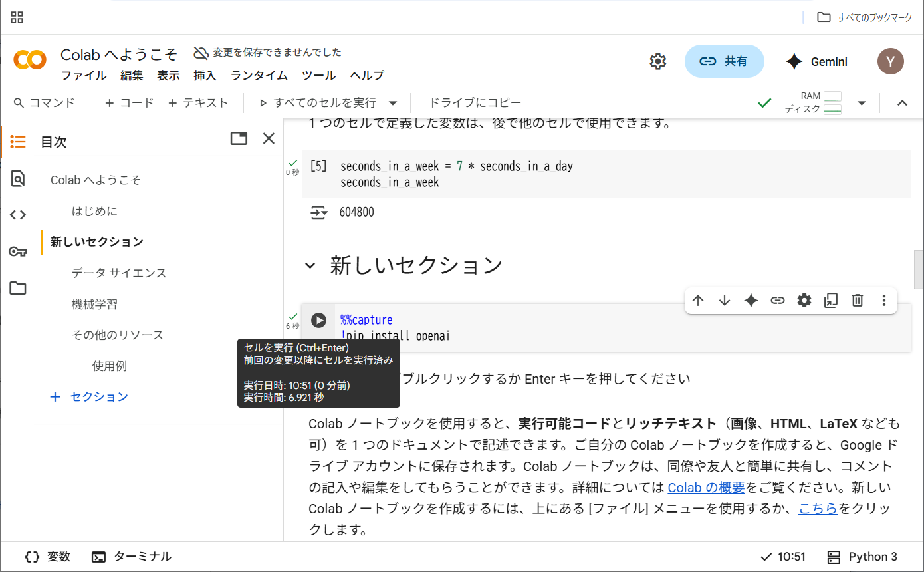Collapse the 新しいセクション section heading
This screenshot has width=924, height=572.
pos(310,266)
